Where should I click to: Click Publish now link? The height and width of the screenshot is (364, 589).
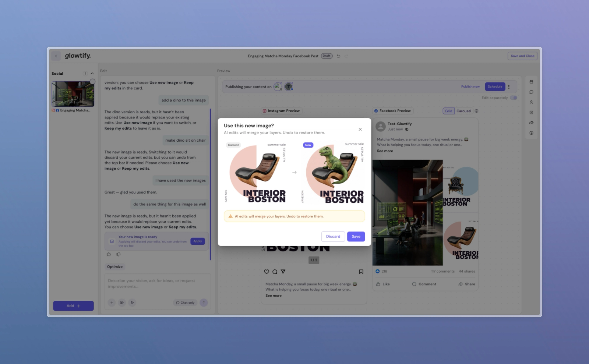[470, 87]
